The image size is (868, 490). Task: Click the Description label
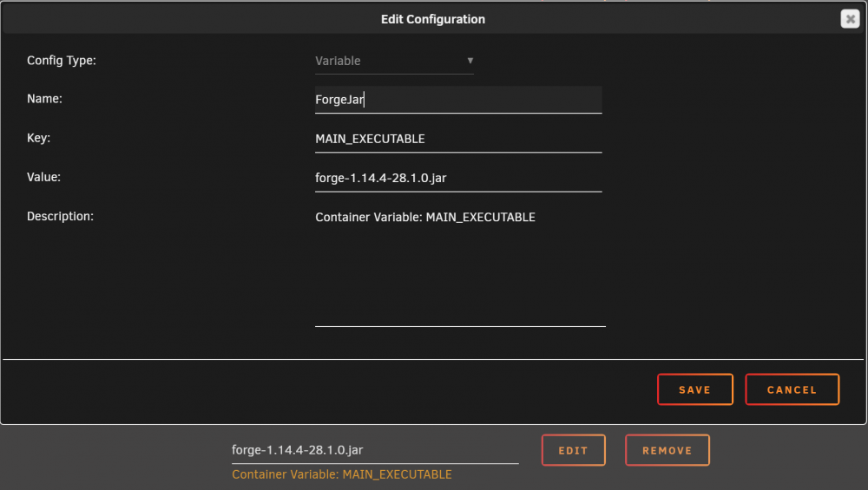pos(61,216)
